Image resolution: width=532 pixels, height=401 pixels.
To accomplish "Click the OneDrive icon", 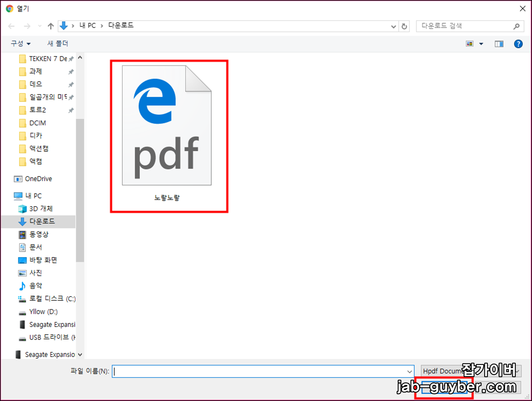I will (18, 179).
